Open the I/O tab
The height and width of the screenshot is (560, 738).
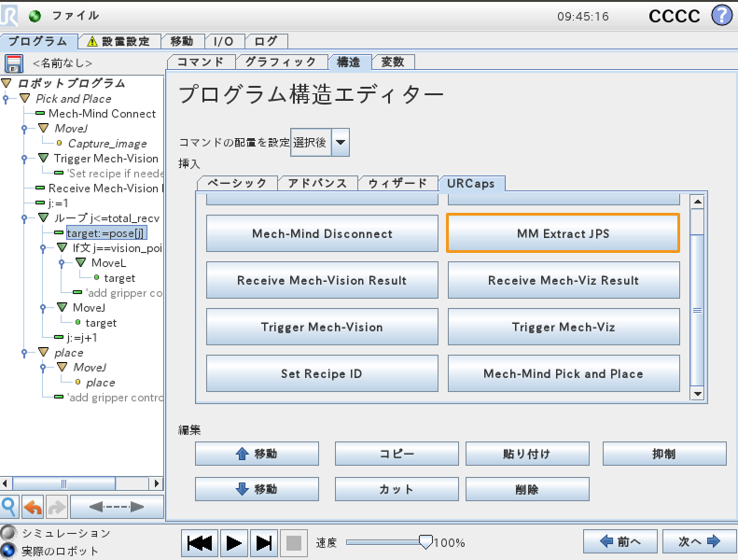pyautogui.click(x=224, y=41)
